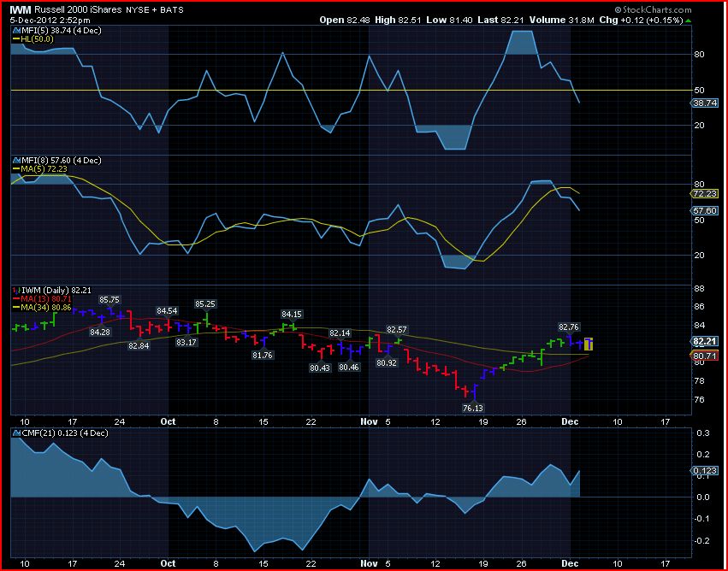The height and width of the screenshot is (571, 728).
Task: Click the 80.92 price low label
Action: [387, 362]
